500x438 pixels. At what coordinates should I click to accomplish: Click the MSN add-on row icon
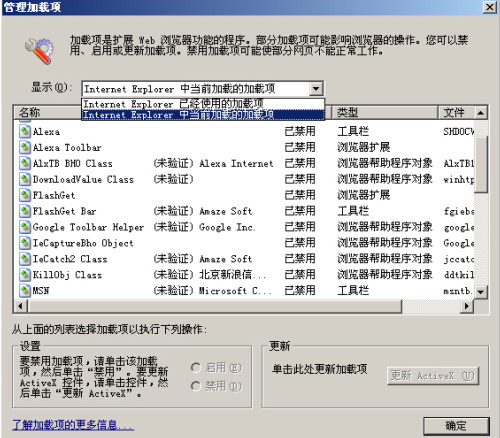[25, 291]
